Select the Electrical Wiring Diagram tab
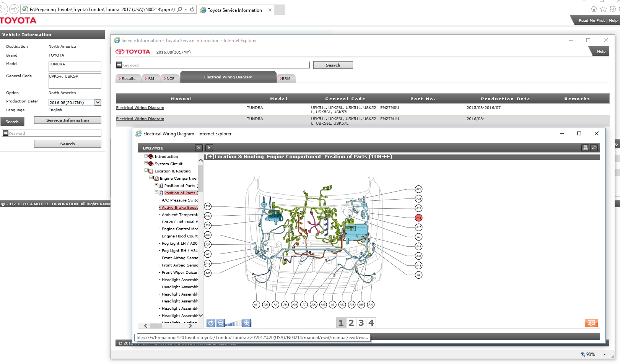Screen dimensions: 620x364 pyautogui.click(x=228, y=77)
